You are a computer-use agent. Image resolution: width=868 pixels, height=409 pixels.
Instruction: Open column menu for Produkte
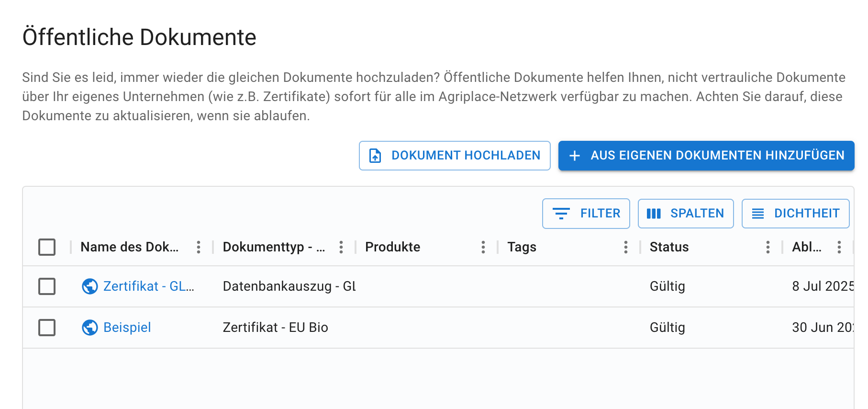click(x=483, y=247)
